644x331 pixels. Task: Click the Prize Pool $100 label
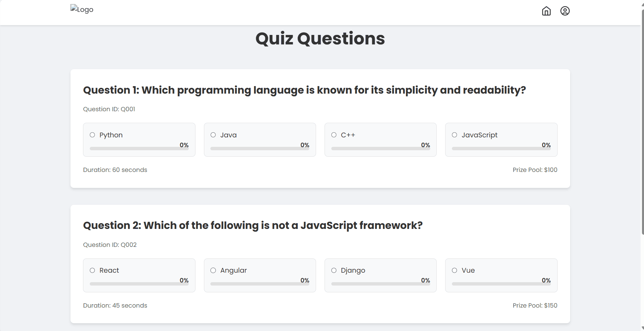point(535,170)
